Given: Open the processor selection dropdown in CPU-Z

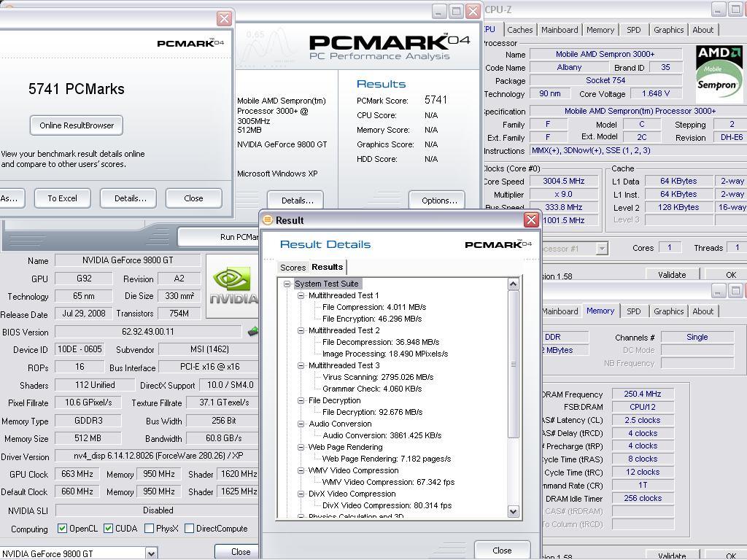Looking at the screenshot, I should [602, 249].
